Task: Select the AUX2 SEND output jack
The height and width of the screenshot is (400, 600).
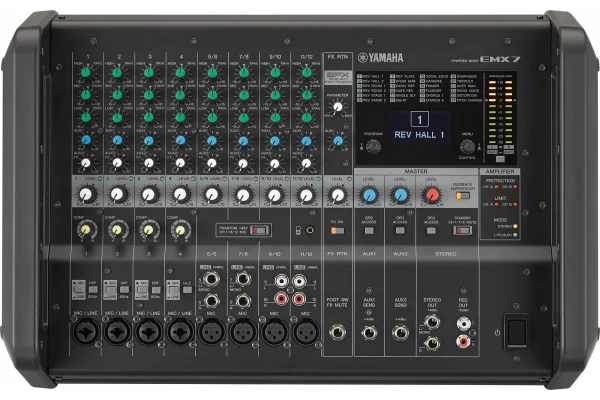Action: click(x=400, y=333)
